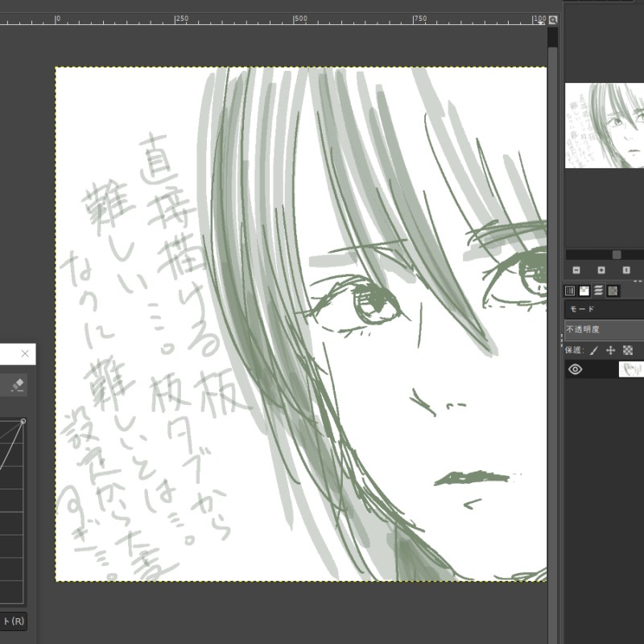644x644 pixels.
Task: Select the layer thumbnail in the layers list
Action: tap(631, 369)
